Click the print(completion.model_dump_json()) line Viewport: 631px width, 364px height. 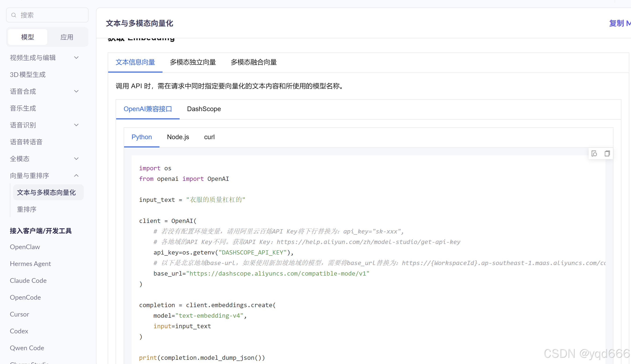[x=202, y=357]
